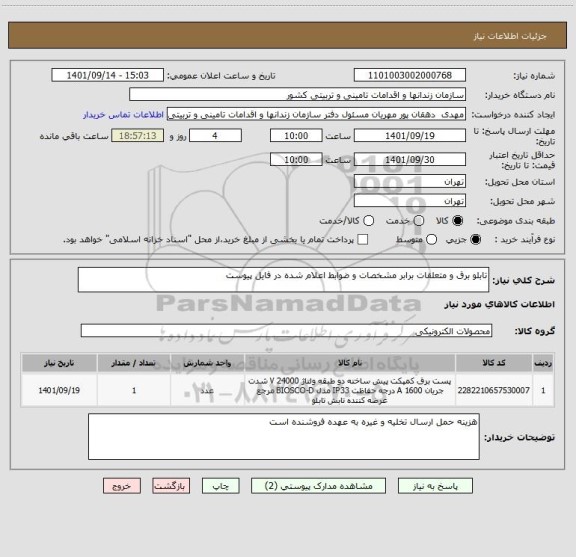Screen dimensions: 576x557
Task: Click the تعداد / مقدار column header
Action: click(134, 363)
